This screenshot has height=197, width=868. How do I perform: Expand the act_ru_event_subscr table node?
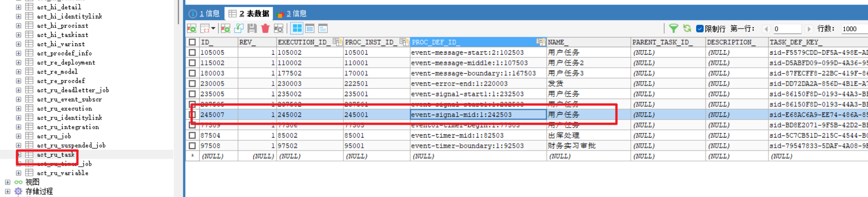[18, 99]
